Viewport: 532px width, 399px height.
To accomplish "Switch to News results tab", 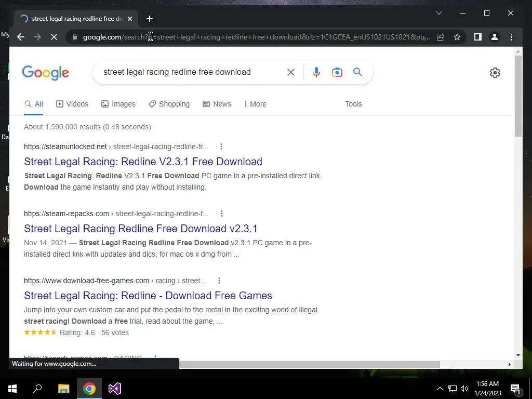I will 217,104.
